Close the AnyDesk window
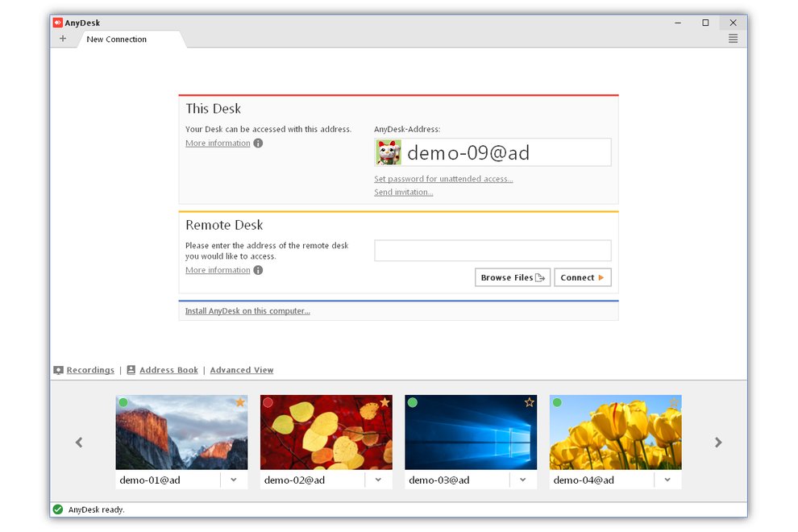Image resolution: width=798 pixels, height=532 pixels. (x=733, y=23)
